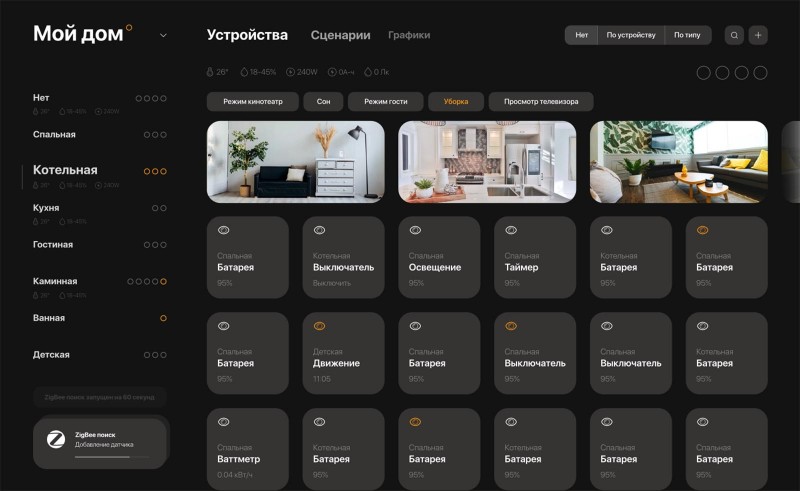Click the power icon showing 240W

click(x=290, y=72)
